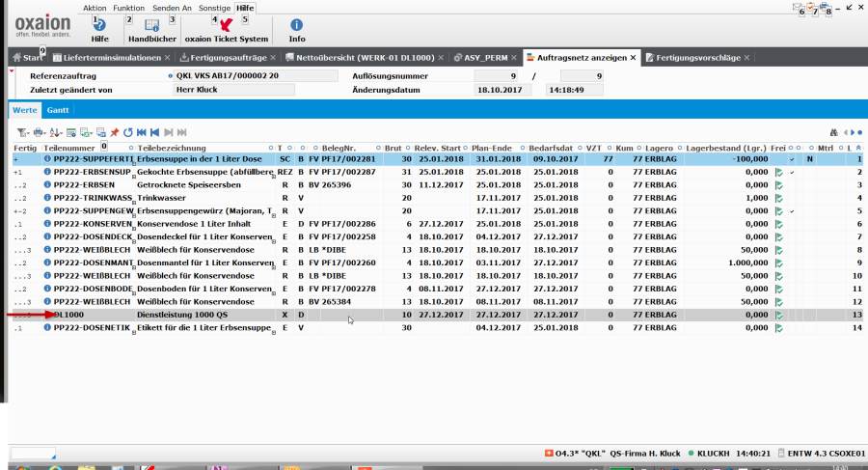Viewport: 868px width, 470px height.
Task: Click the binoculars search icon
Action: coord(833,132)
